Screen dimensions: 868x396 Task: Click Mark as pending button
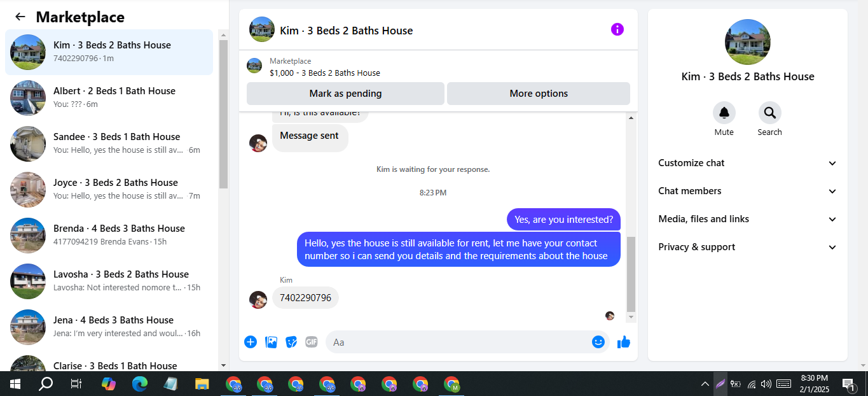click(x=345, y=94)
